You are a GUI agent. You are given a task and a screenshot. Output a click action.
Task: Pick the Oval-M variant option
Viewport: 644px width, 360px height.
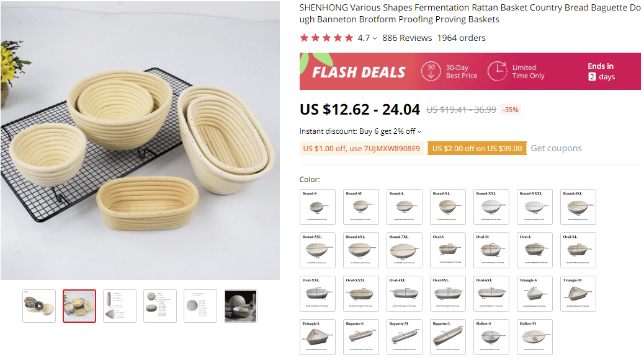coord(491,250)
